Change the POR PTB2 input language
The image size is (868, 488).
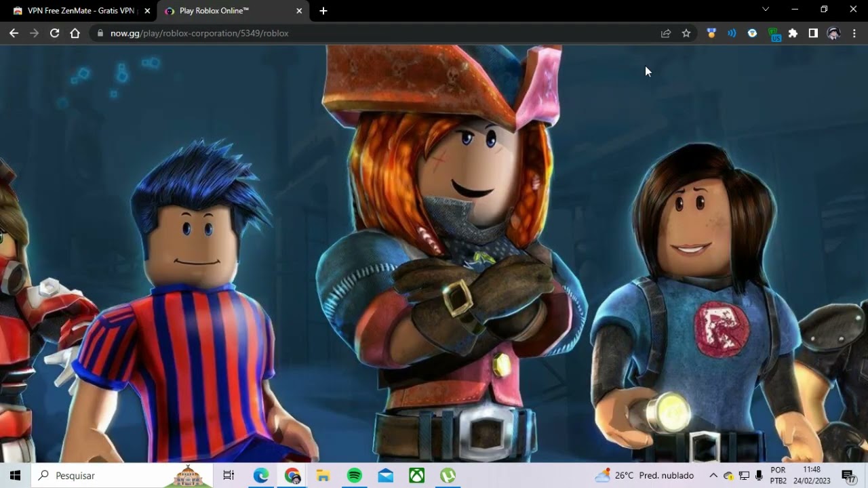click(778, 476)
